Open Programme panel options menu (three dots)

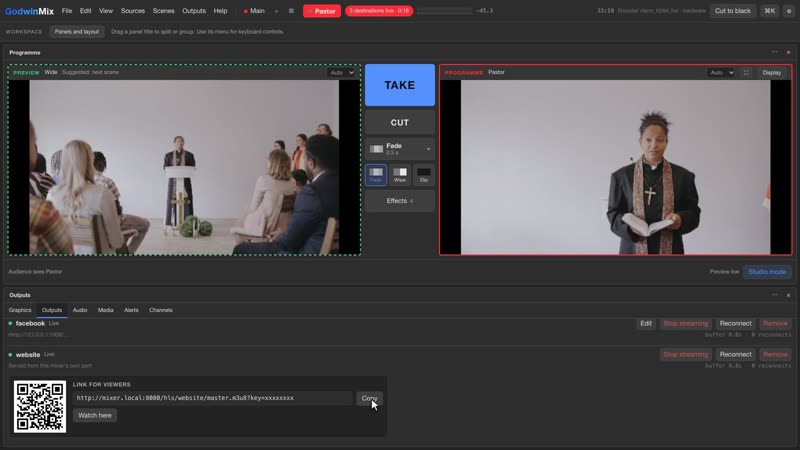[x=774, y=52]
